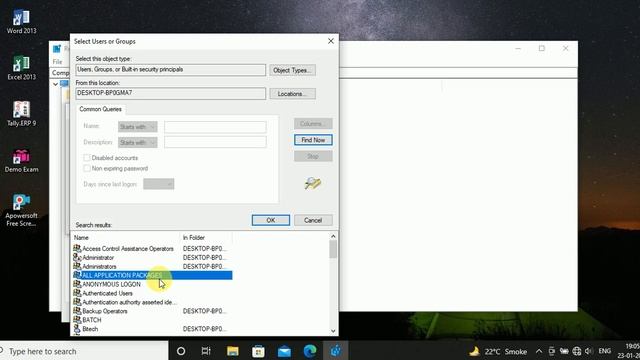The image size is (640, 360).
Task: Open File menu in background window
Action: 58,62
